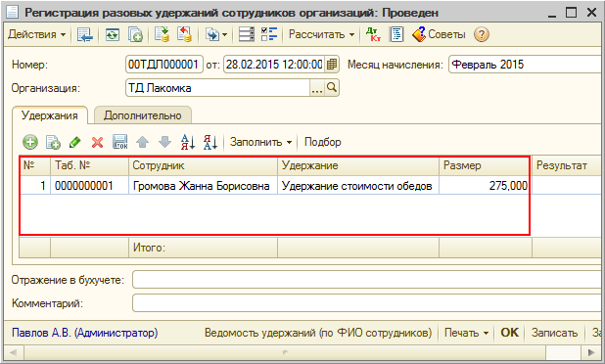605x364 pixels.
Task: Delete the row with the red X icon
Action: [x=97, y=142]
